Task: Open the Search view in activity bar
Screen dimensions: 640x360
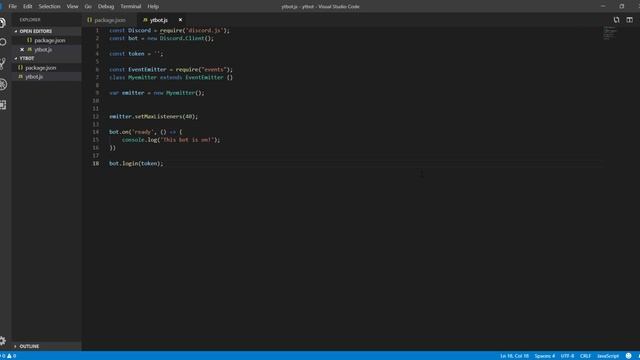Action: 3,42
